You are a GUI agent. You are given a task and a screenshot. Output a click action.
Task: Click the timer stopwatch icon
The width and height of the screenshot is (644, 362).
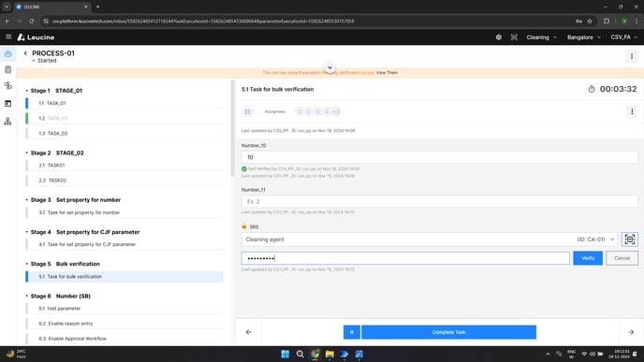pos(592,89)
